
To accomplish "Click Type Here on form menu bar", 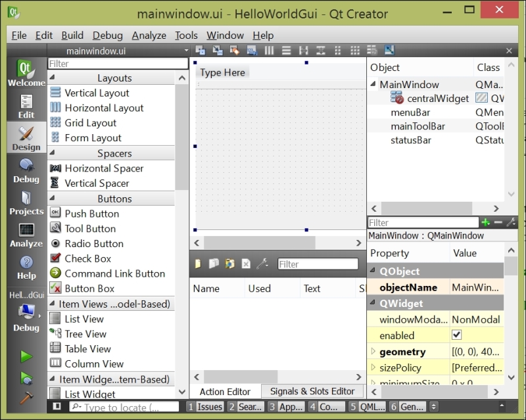I will 222,72.
